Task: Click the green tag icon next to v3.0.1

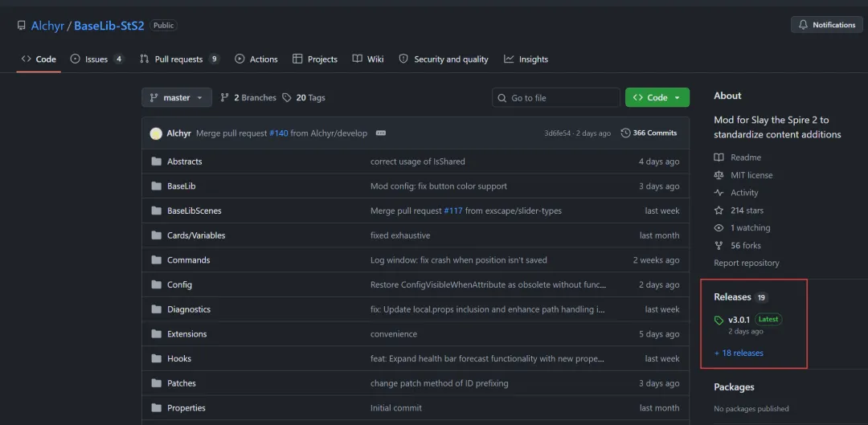Action: tap(719, 321)
